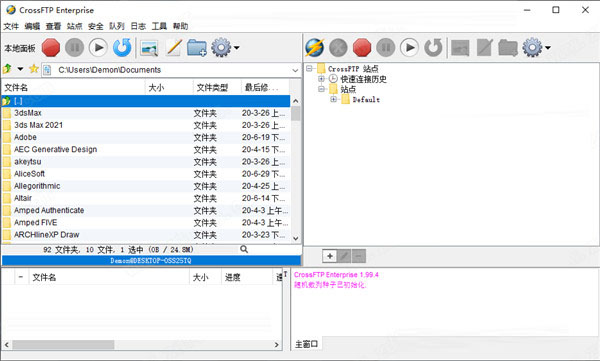This screenshot has width=600, height=361.
Task: Click the grayed edit icon in remote toolbar
Action: (x=484, y=48)
